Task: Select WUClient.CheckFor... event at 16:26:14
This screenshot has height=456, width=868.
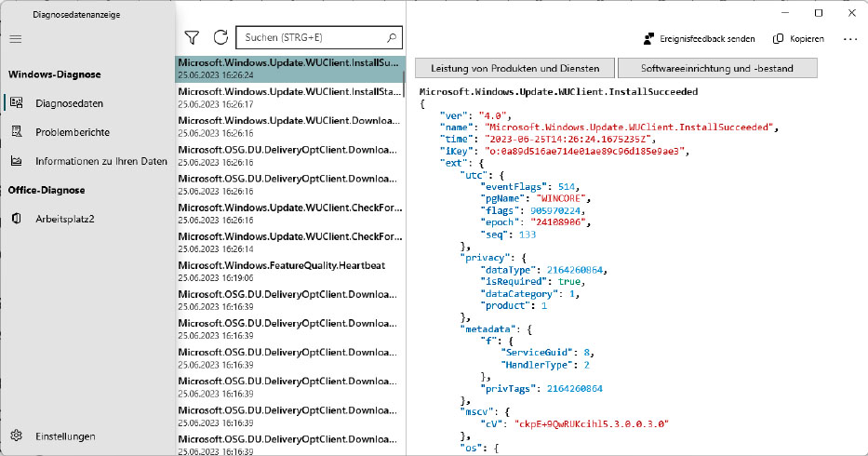Action: click(x=290, y=242)
